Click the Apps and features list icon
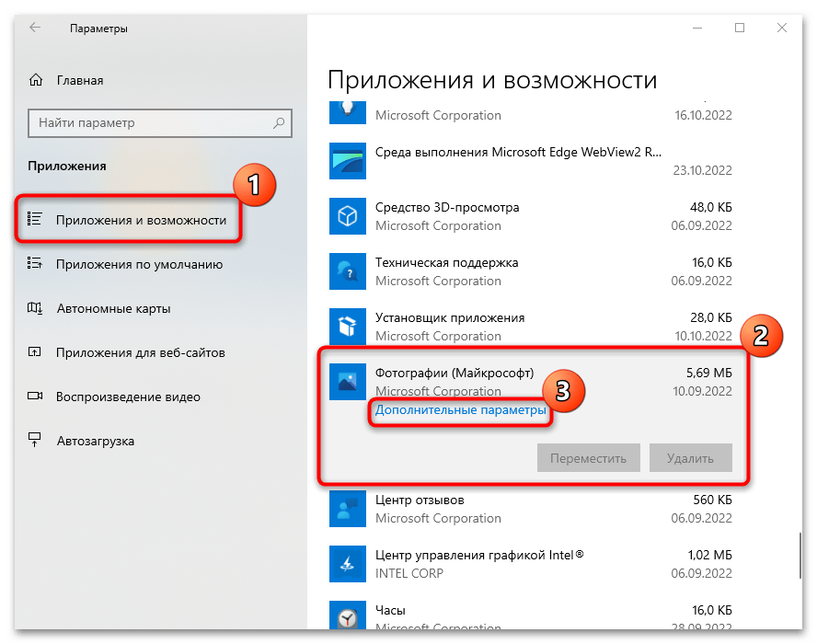817x644 pixels. pyautogui.click(x=34, y=219)
